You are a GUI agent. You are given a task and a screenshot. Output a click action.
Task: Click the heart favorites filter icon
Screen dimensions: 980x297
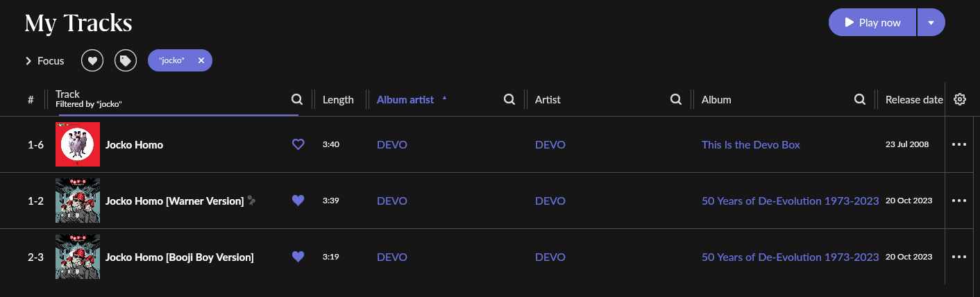click(x=92, y=60)
